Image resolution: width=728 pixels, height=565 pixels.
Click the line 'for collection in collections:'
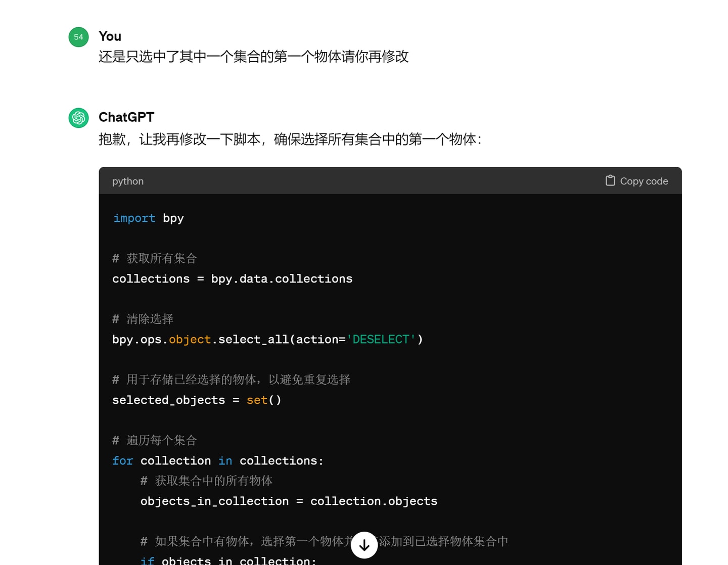click(218, 461)
